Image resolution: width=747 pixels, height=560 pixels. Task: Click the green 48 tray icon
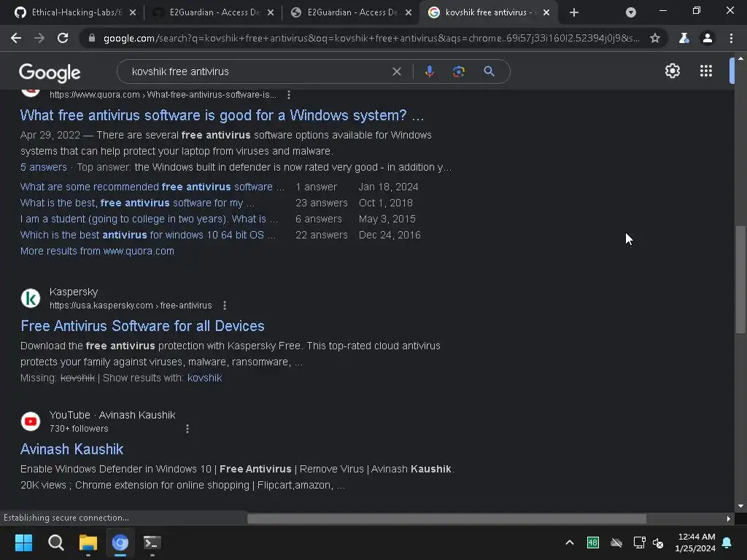point(592,542)
